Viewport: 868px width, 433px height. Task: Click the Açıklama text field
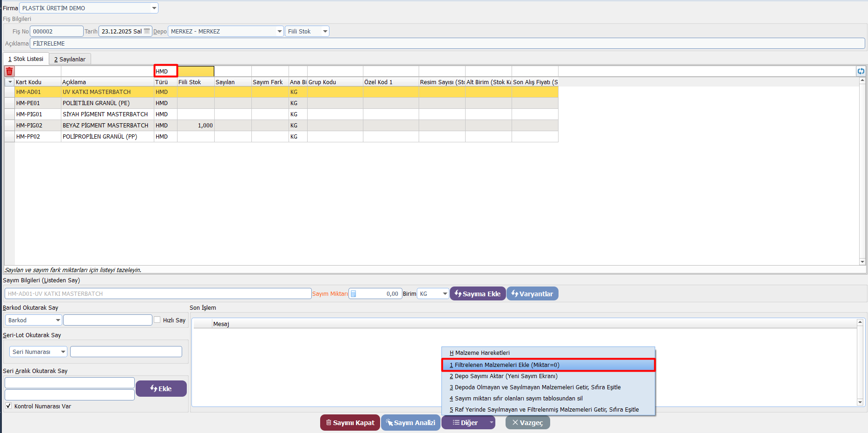(446, 44)
